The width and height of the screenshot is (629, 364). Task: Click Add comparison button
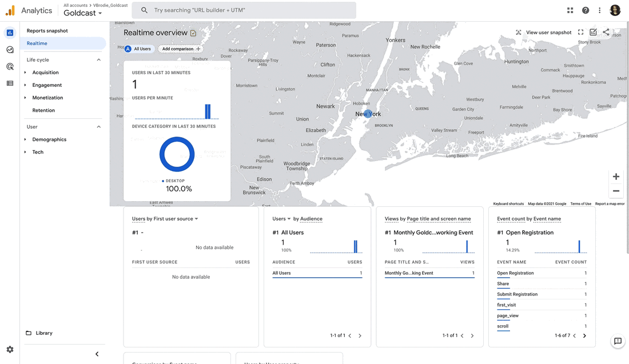tap(181, 49)
